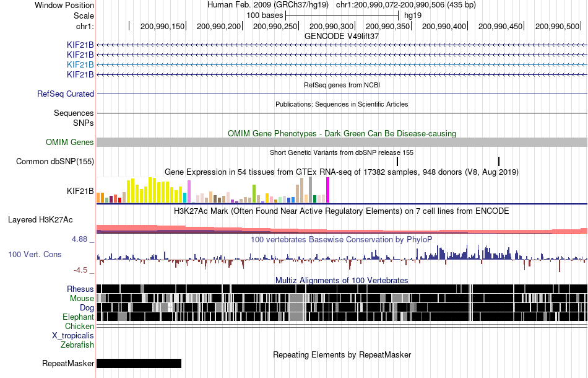
Task: Open the RefSeq Curated track label
Action: click(x=66, y=94)
